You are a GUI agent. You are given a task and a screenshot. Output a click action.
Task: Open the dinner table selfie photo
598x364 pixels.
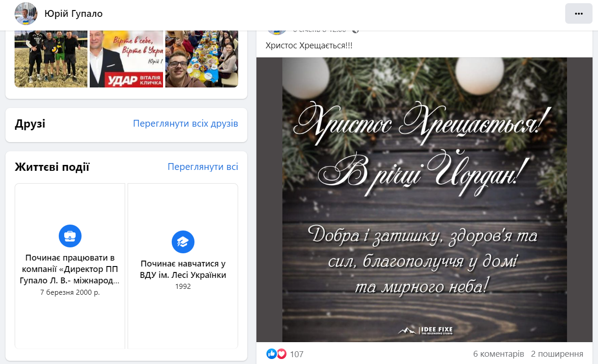(x=201, y=59)
